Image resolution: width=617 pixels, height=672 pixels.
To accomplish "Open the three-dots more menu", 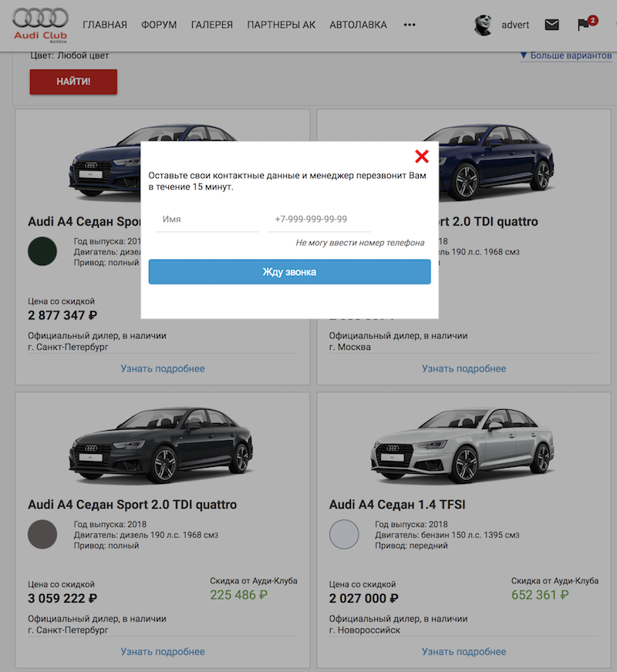I will coord(409,25).
